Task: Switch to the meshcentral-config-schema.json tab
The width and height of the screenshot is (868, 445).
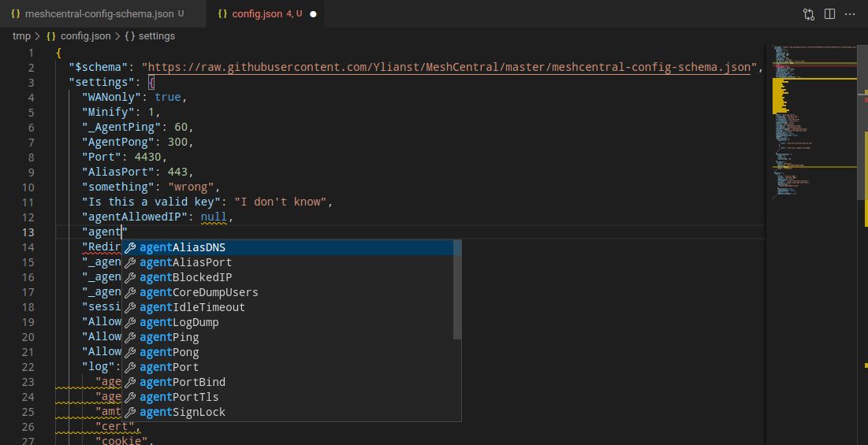Action: pos(99,14)
